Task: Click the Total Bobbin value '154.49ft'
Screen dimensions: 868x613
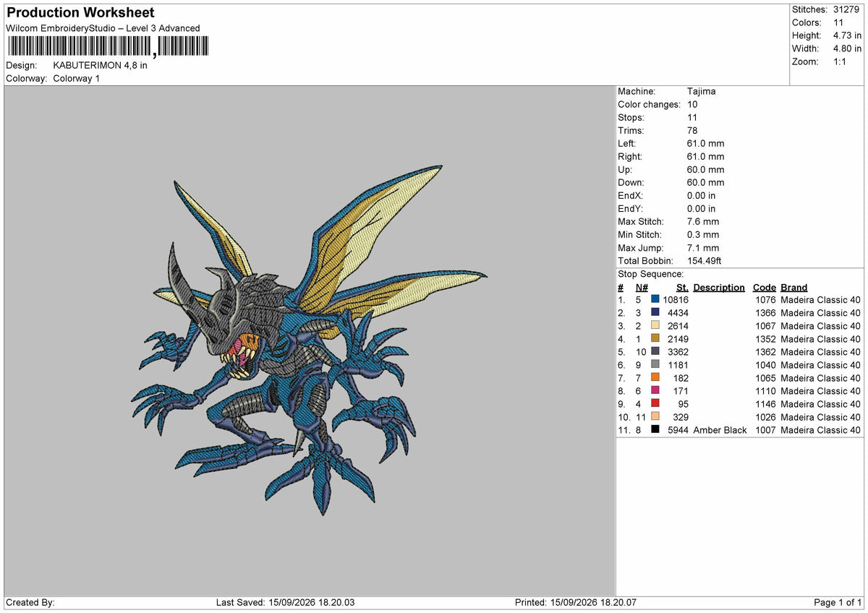Action: coord(706,261)
